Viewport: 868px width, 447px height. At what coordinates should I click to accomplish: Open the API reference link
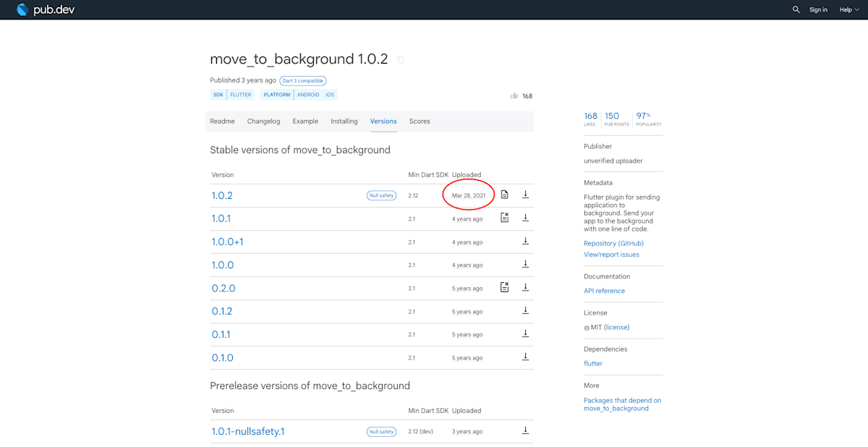pos(604,291)
